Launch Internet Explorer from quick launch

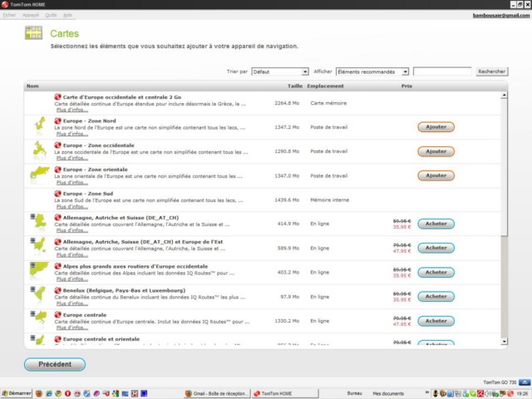[49, 393]
